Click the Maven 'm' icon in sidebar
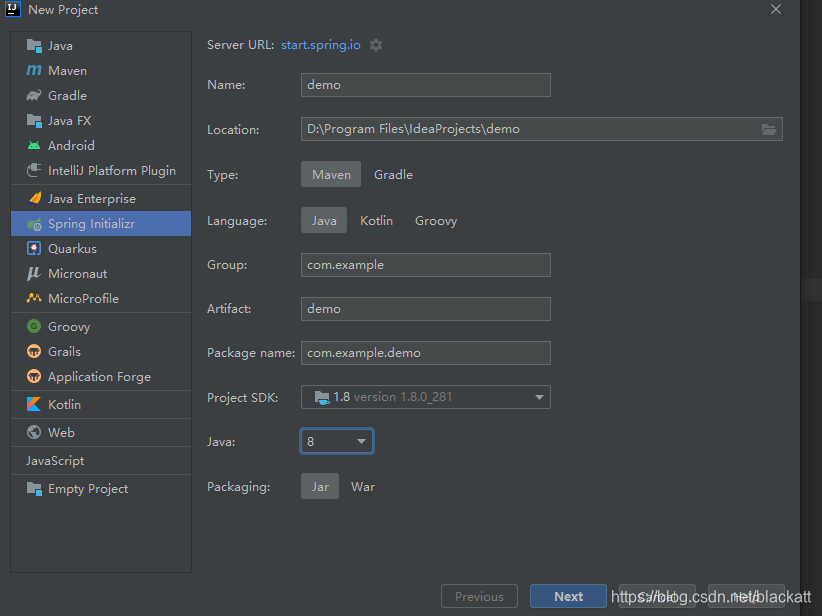Screen dimensions: 822x616 34,70
